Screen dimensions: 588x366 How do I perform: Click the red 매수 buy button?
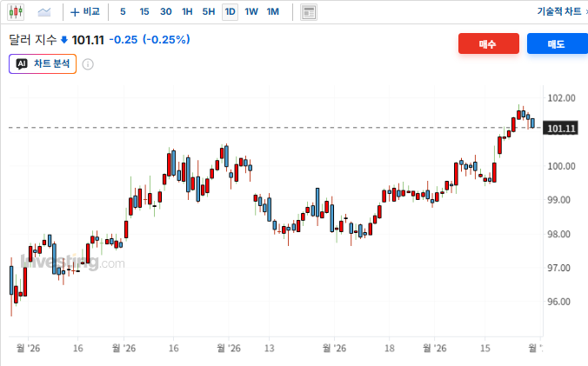[x=489, y=43]
